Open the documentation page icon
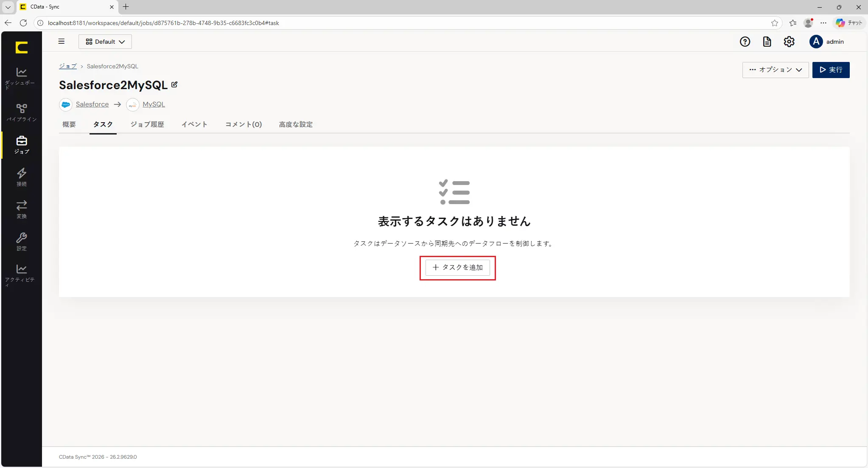Screen dimensions: 868x468 tap(767, 42)
